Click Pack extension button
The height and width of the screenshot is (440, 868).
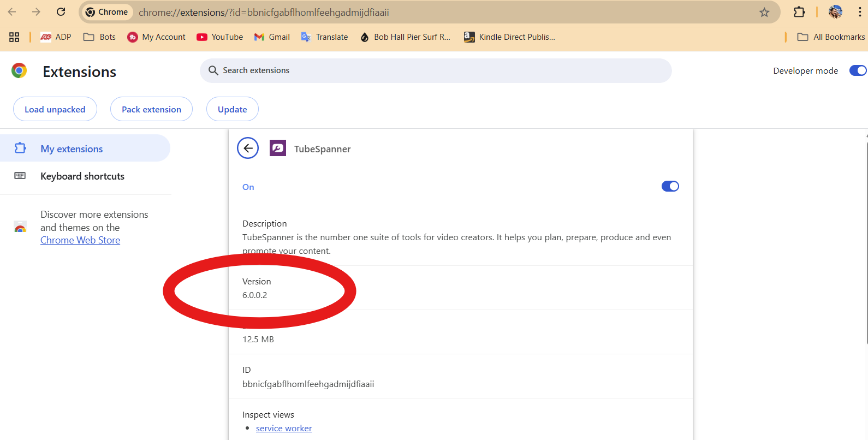tap(151, 109)
